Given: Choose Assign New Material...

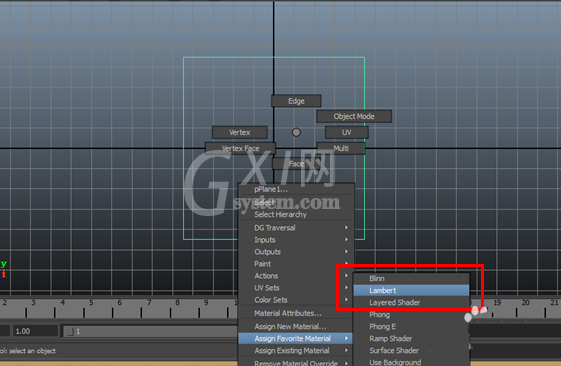Looking at the screenshot, I should click(296, 327).
